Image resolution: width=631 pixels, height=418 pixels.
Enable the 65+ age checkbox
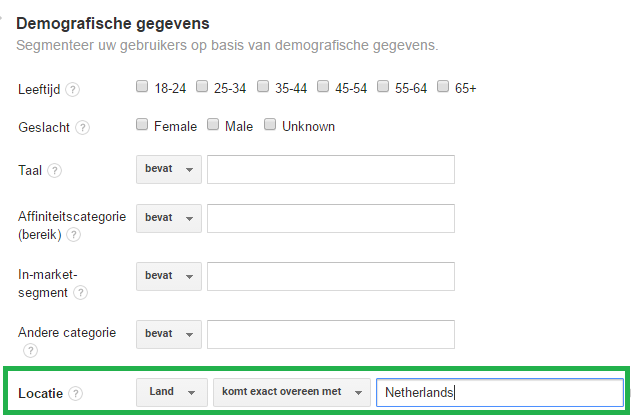tap(443, 86)
